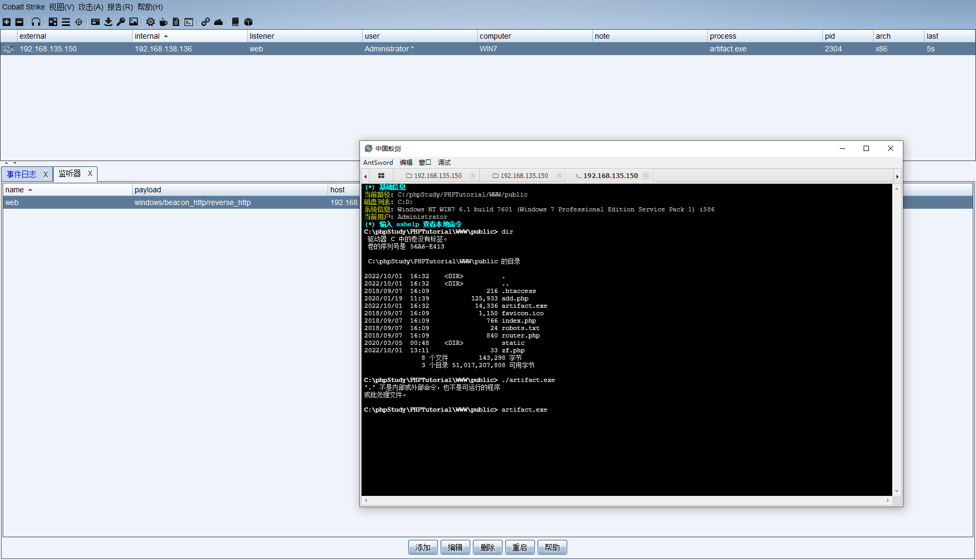976x560 pixels.
Task: Click the cloud icon to manage web server
Action: click(218, 22)
